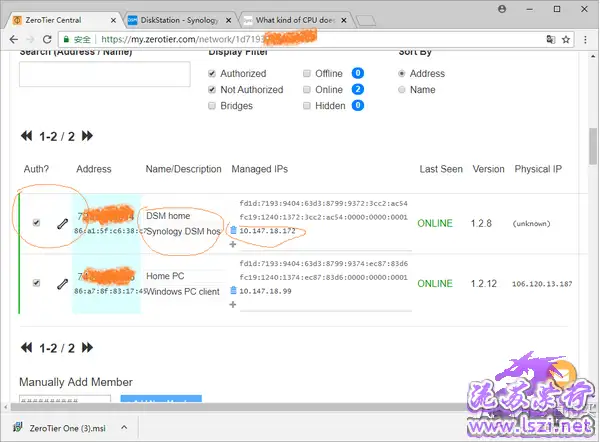
Task: Click the Last Seen column header
Action: click(x=441, y=169)
